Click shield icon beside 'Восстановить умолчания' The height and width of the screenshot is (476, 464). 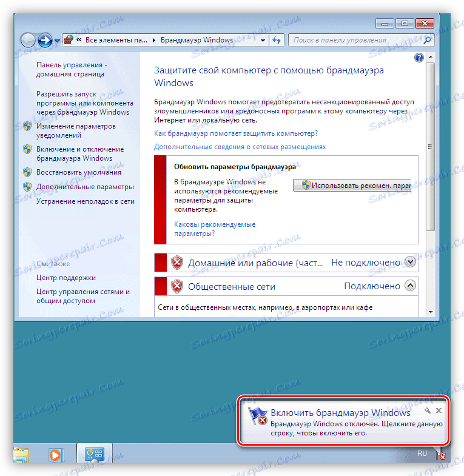click(x=27, y=172)
